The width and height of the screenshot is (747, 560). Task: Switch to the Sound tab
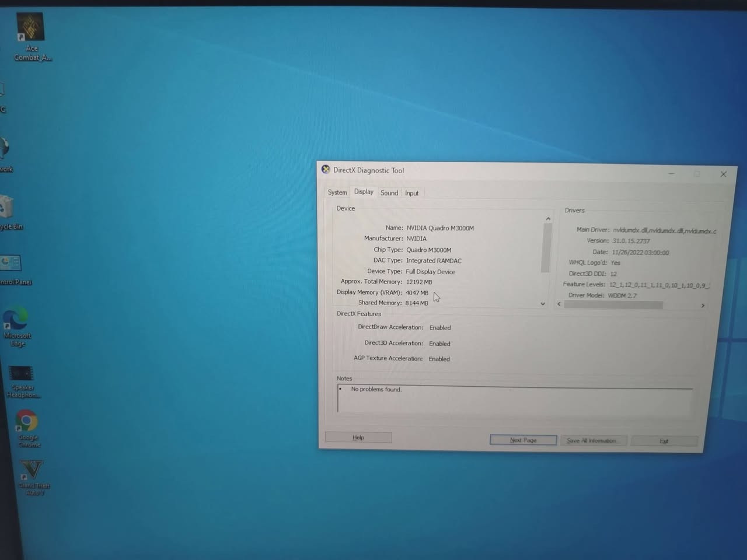[x=389, y=193]
